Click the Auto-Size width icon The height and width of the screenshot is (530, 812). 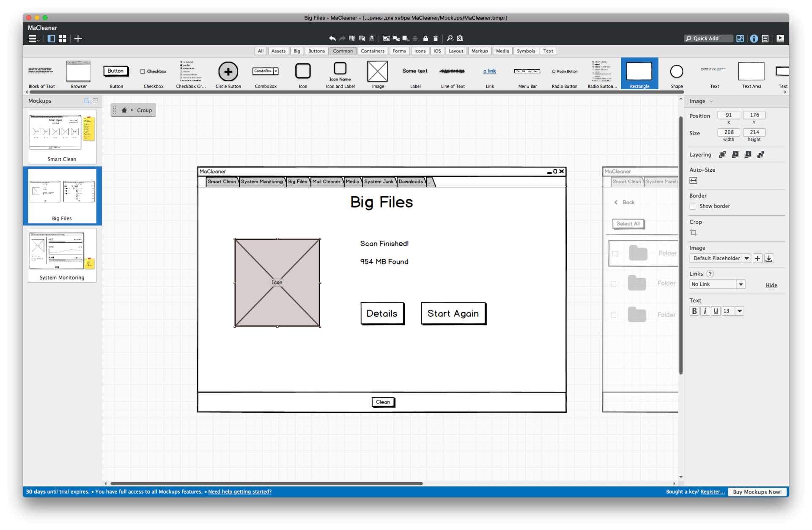point(694,181)
